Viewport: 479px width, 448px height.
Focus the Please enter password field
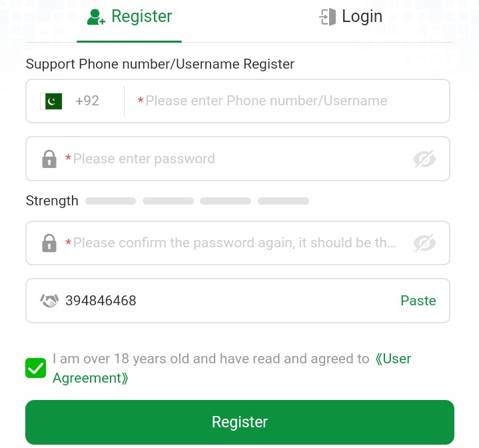[x=238, y=159]
